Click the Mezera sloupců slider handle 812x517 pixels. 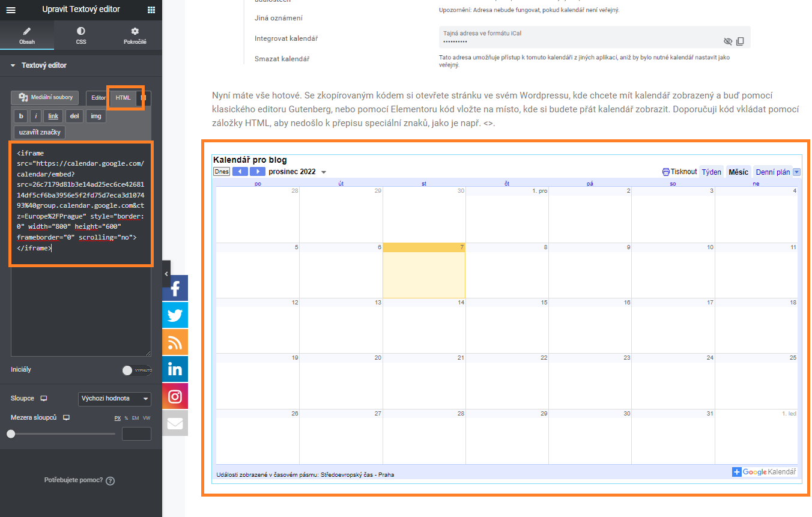click(11, 434)
